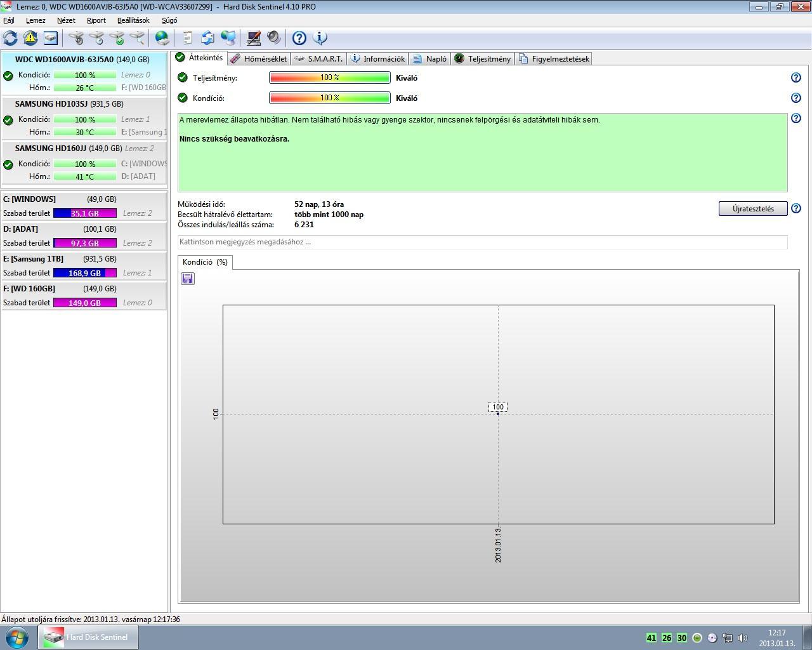Click help icon next to Újratesztelés button
The image size is (812, 650).
click(796, 208)
